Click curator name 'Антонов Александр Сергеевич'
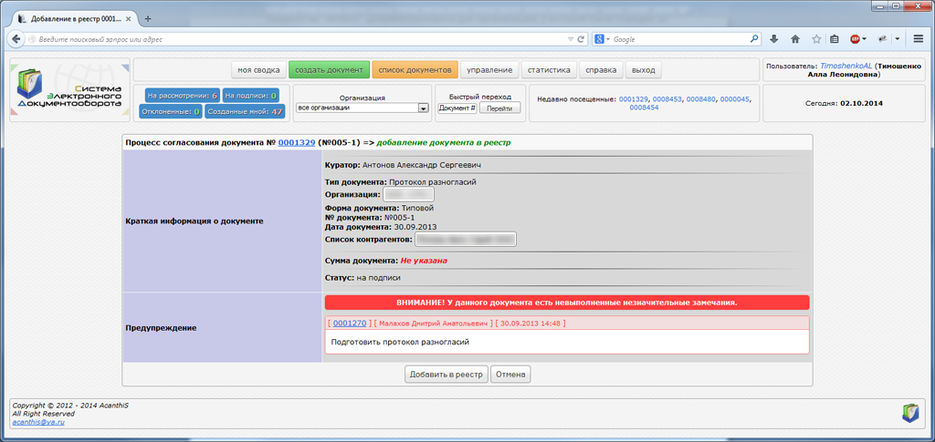Viewport: 935px width, 442px height. (422, 165)
